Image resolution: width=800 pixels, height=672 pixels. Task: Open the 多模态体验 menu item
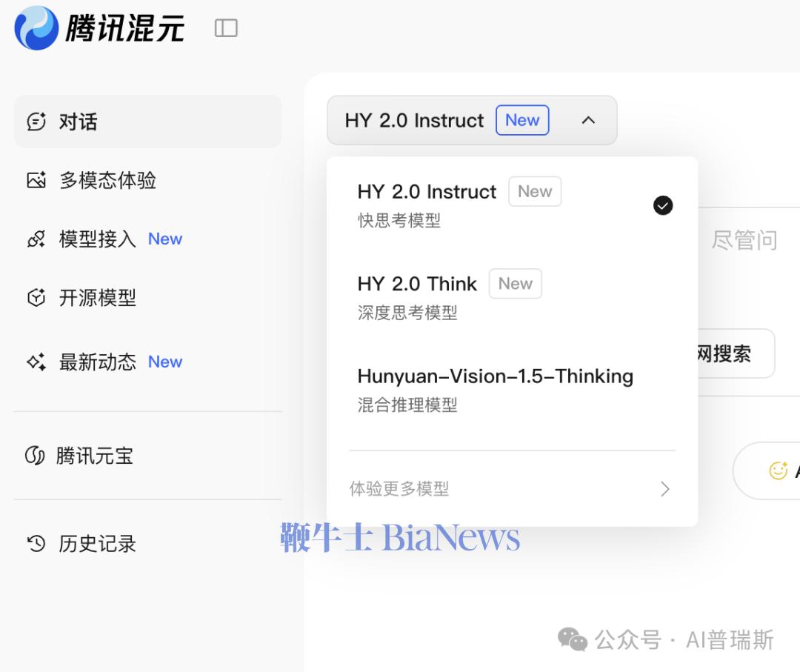107,180
